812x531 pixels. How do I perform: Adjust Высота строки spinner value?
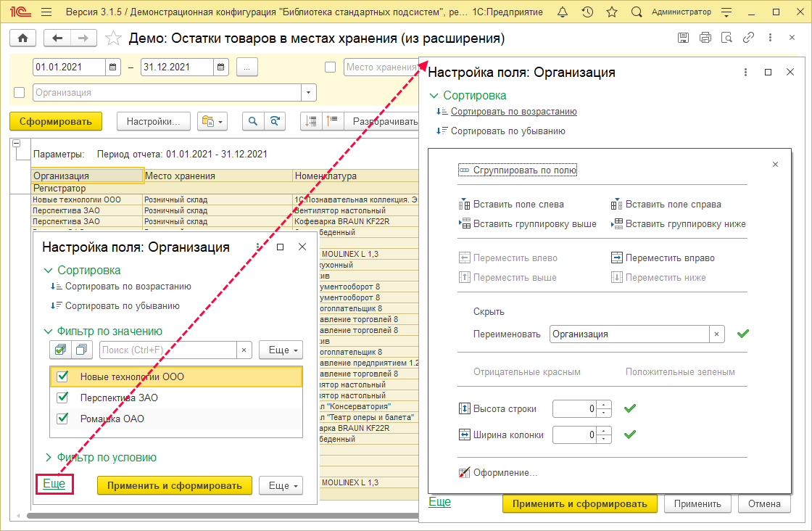604,408
